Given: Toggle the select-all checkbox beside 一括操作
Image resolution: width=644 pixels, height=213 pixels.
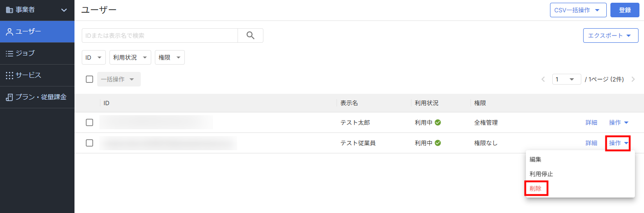Looking at the screenshot, I should pos(89,79).
